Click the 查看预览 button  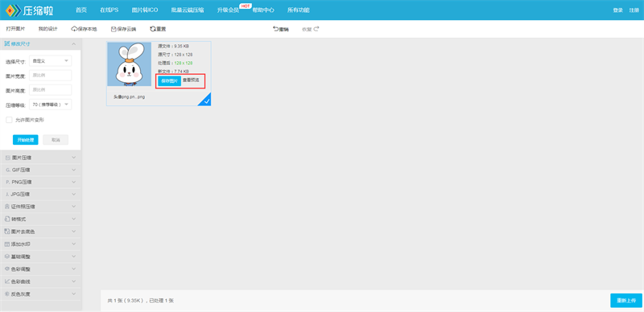(191, 80)
